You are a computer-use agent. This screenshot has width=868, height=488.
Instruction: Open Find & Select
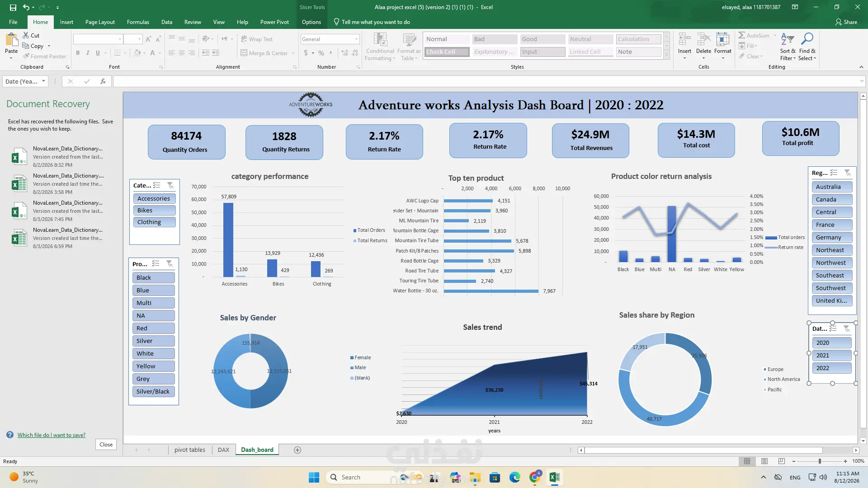tap(807, 47)
